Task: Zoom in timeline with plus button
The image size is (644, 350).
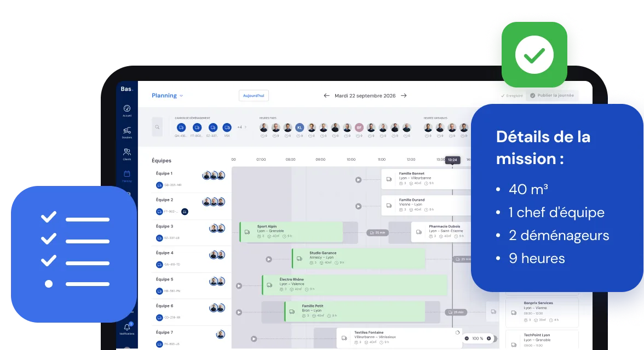Action: coord(488,339)
